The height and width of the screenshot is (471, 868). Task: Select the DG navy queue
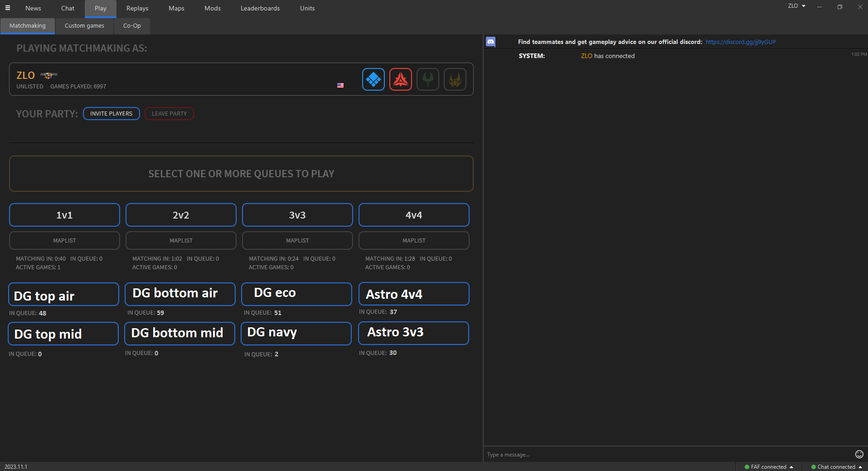pos(296,334)
